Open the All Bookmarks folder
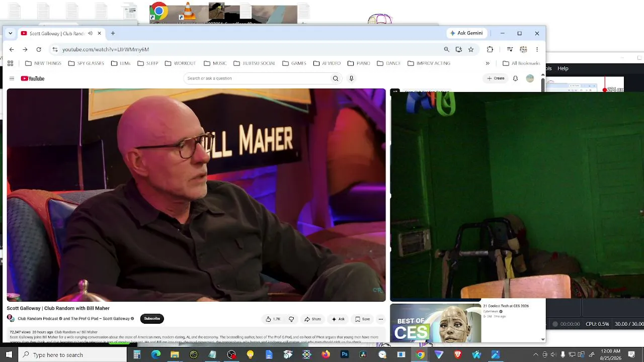This screenshot has width=644, height=362. [521, 63]
